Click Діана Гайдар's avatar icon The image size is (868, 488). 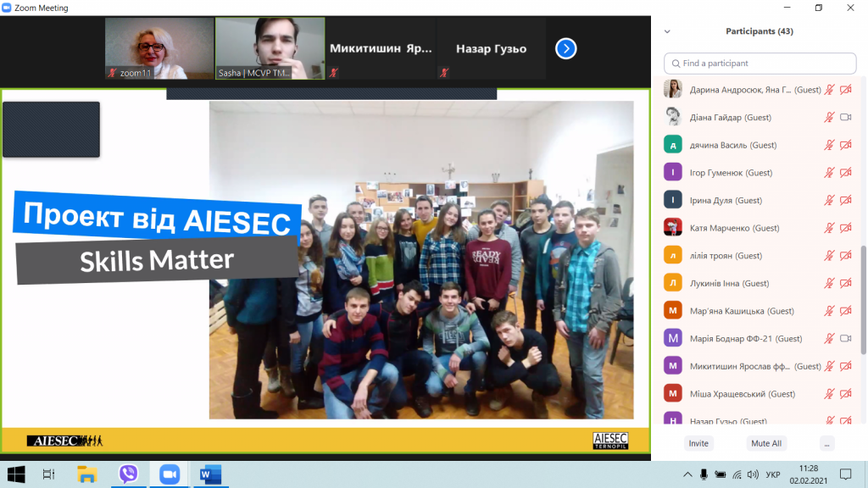click(x=673, y=117)
